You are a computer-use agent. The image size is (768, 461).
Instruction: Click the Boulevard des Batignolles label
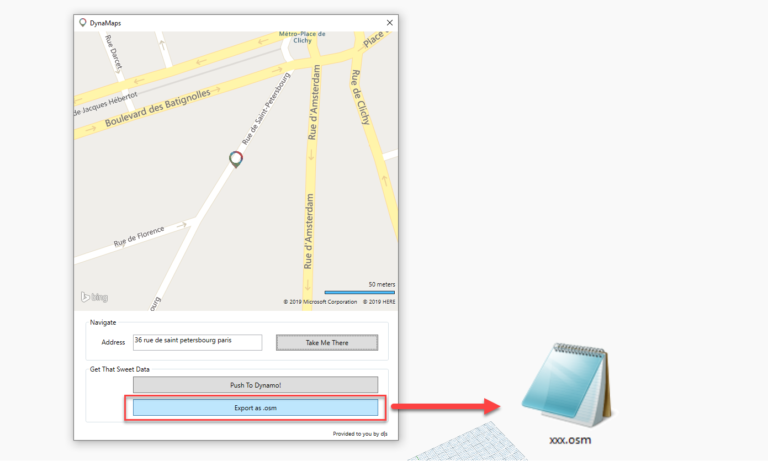pyautogui.click(x=158, y=108)
